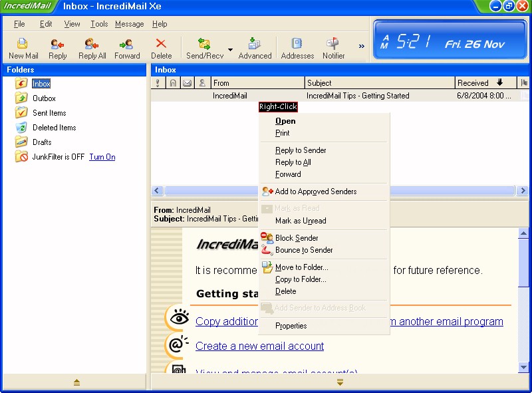The width and height of the screenshot is (532, 393).
Task: Open the Tools menu
Action: [99, 24]
